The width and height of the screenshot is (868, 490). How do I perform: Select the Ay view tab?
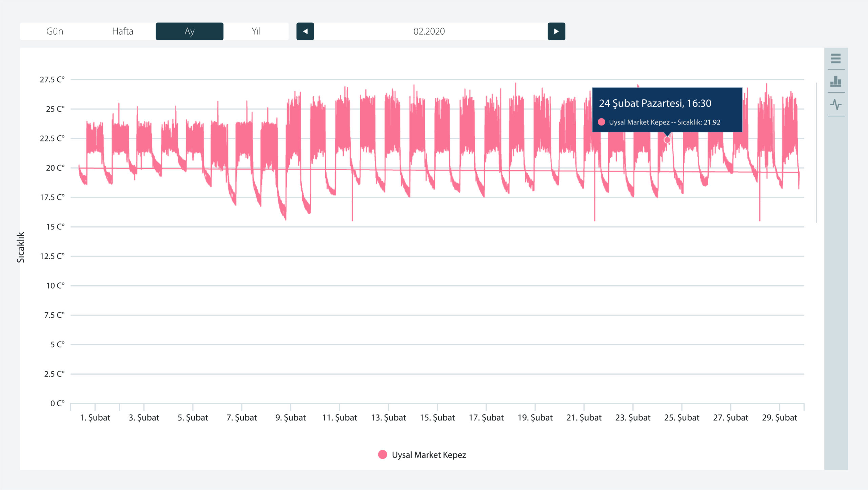(190, 31)
